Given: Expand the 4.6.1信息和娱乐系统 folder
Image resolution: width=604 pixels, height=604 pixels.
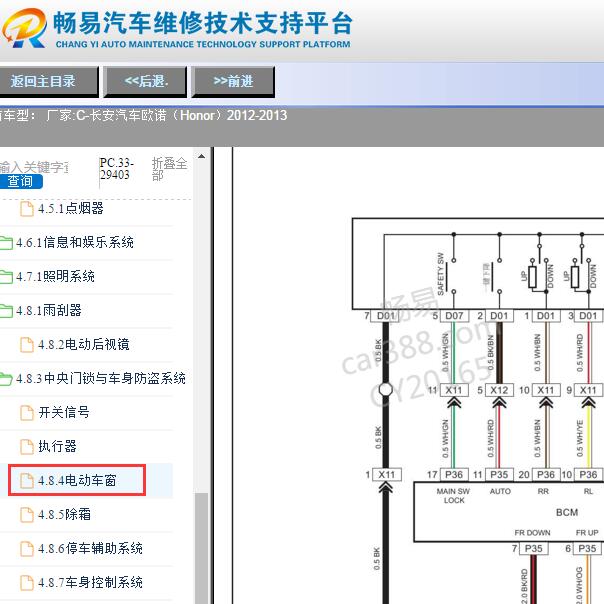Looking at the screenshot, I should point(75,242).
